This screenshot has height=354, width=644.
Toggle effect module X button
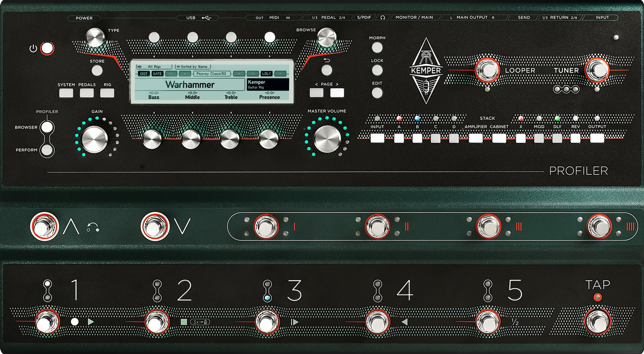tap(521, 138)
